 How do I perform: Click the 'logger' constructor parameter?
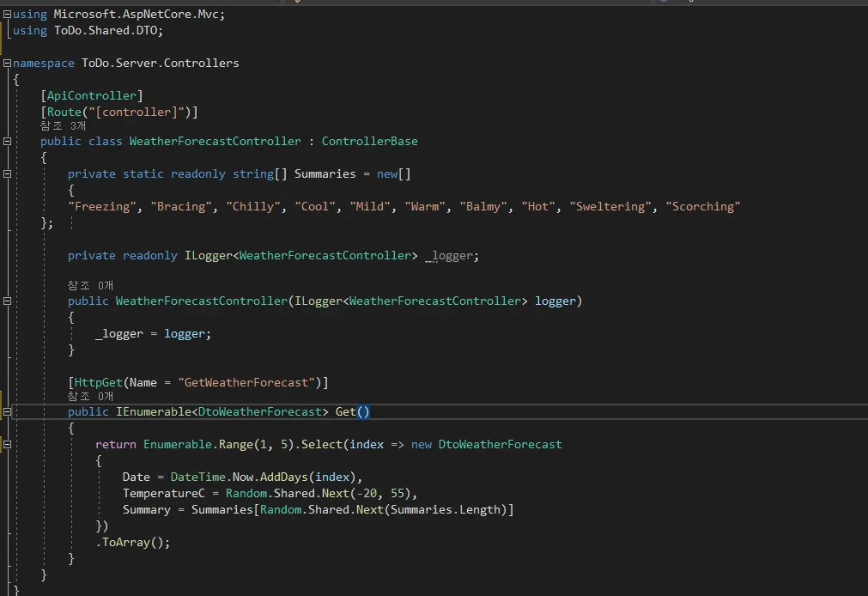click(x=555, y=301)
